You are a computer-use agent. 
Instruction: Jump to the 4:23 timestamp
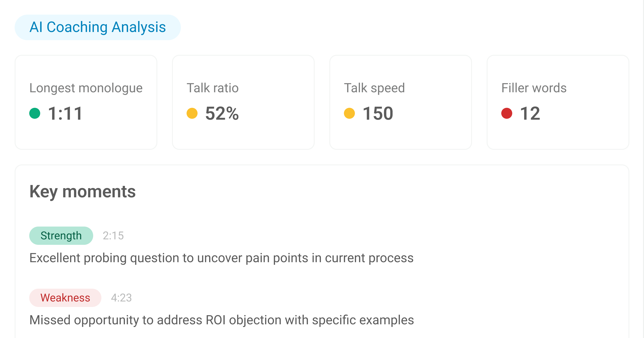point(121,298)
